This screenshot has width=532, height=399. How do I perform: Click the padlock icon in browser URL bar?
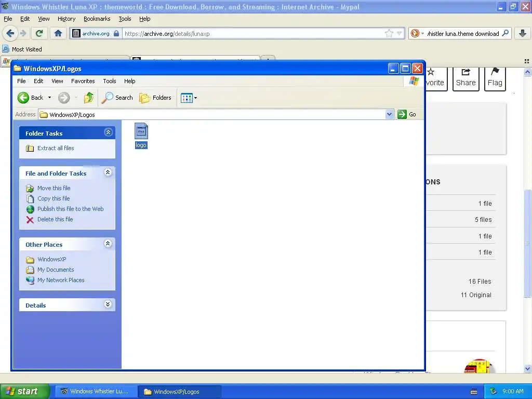[x=116, y=33]
